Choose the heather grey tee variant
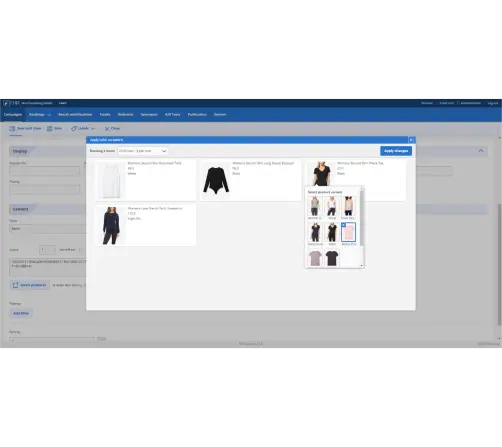The width and height of the screenshot is (502, 447). 315,206
